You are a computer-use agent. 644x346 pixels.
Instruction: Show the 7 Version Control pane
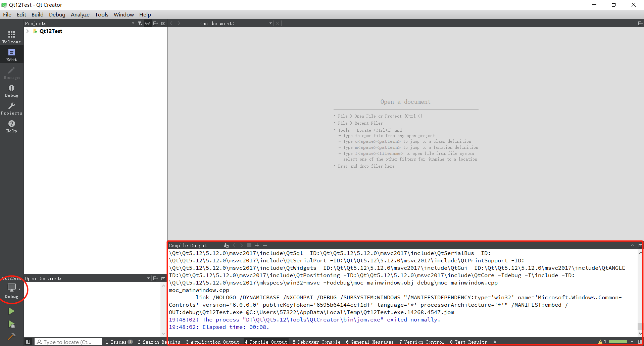coord(422,342)
